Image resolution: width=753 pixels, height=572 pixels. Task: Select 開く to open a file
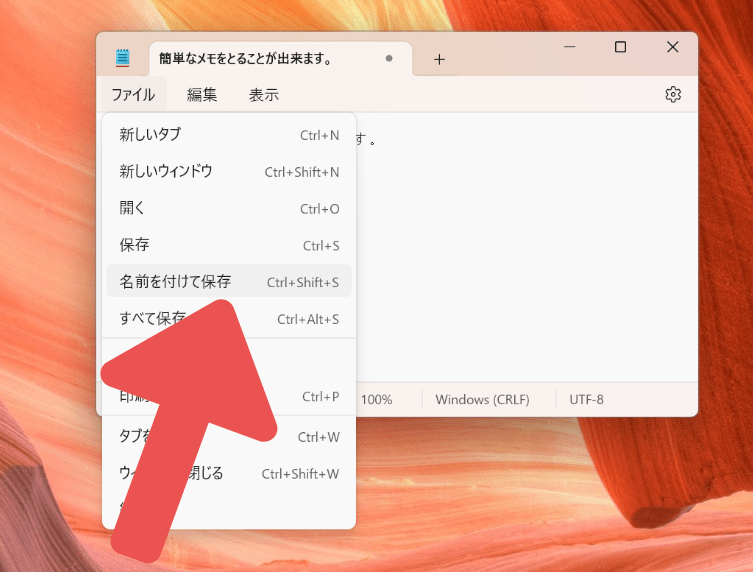229,208
